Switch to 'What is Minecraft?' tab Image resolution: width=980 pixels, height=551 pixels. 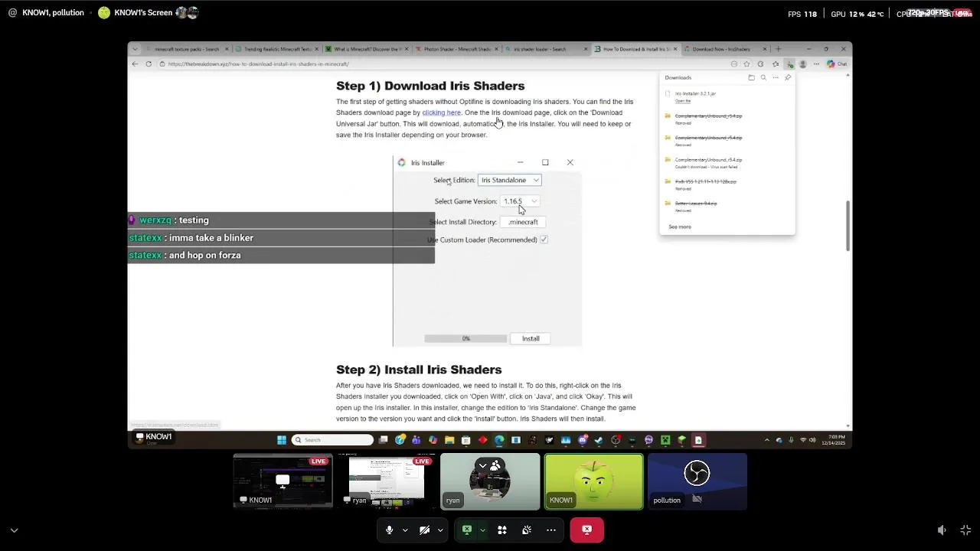point(367,49)
